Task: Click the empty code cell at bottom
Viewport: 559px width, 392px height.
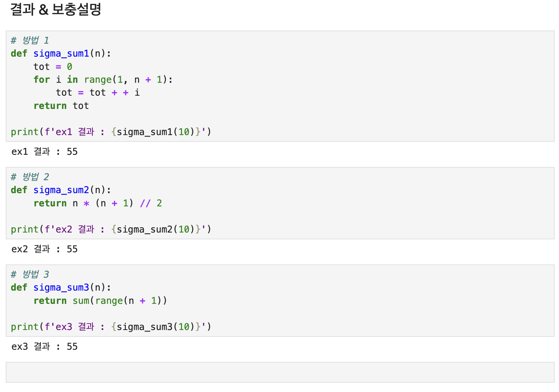Action: coord(280,372)
